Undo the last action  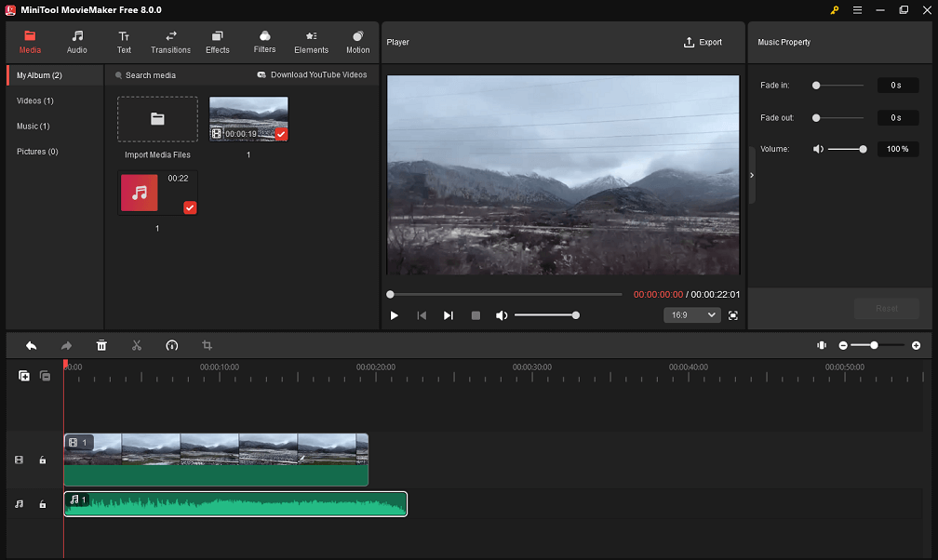31,346
